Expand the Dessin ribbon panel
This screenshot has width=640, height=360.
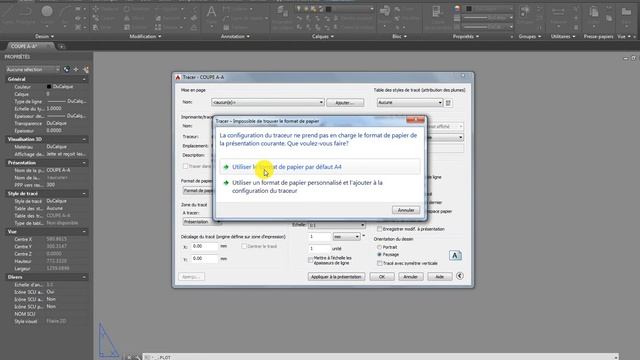pyautogui.click(x=44, y=36)
